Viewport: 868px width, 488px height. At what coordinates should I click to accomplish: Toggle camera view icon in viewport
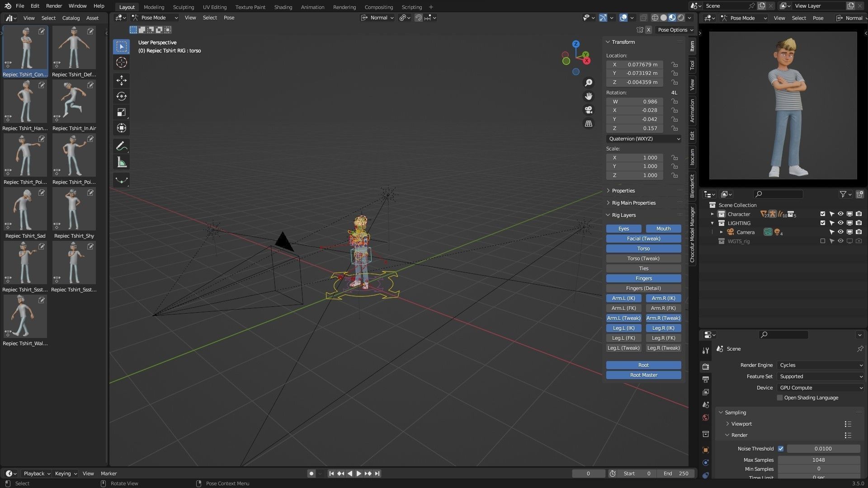(x=589, y=110)
